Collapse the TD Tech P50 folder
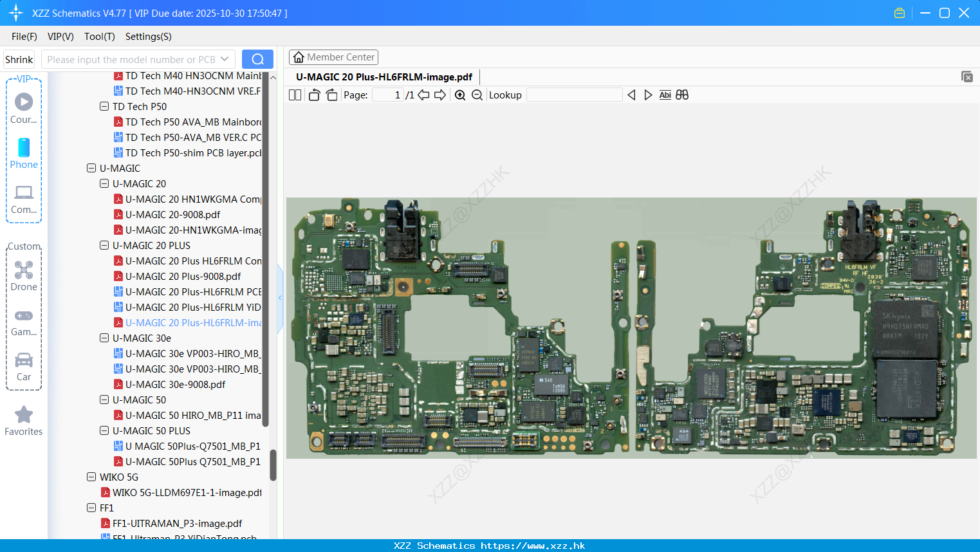Viewport: 980px width, 552px height. coord(104,107)
